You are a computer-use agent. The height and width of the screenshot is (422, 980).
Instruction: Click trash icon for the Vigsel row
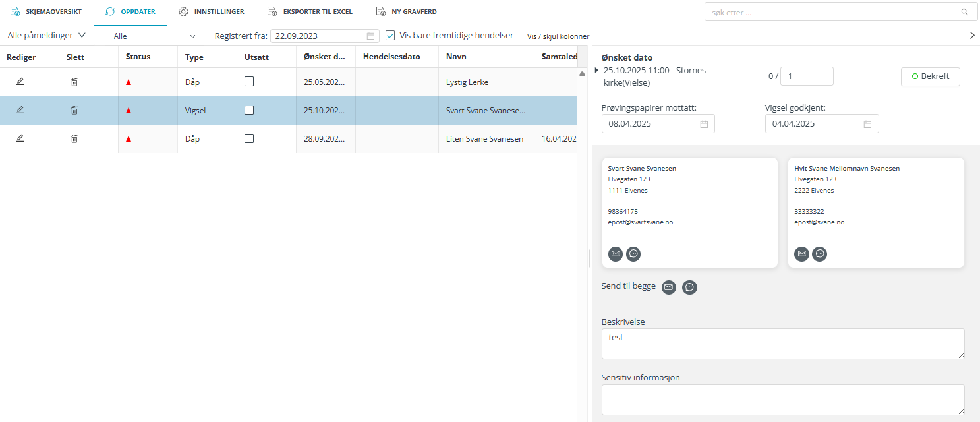click(74, 111)
